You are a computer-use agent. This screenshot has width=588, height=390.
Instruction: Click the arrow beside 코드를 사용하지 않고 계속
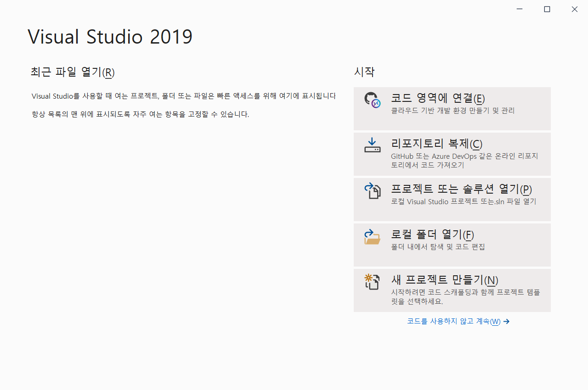click(x=506, y=322)
